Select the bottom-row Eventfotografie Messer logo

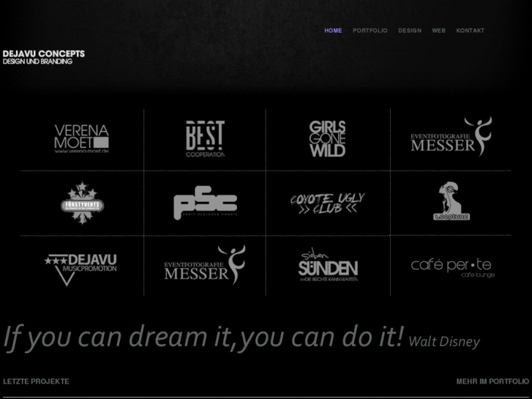(x=205, y=265)
